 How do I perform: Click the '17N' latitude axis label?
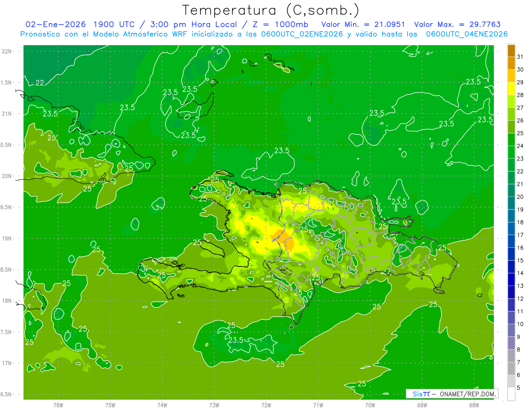click(x=7, y=363)
